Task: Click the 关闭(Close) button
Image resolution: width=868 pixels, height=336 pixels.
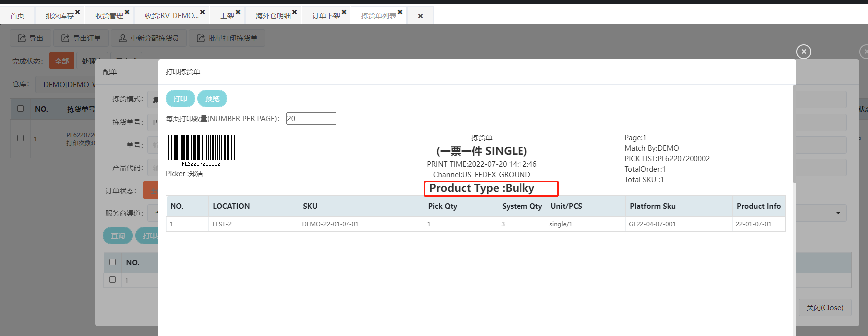Action: (x=825, y=308)
